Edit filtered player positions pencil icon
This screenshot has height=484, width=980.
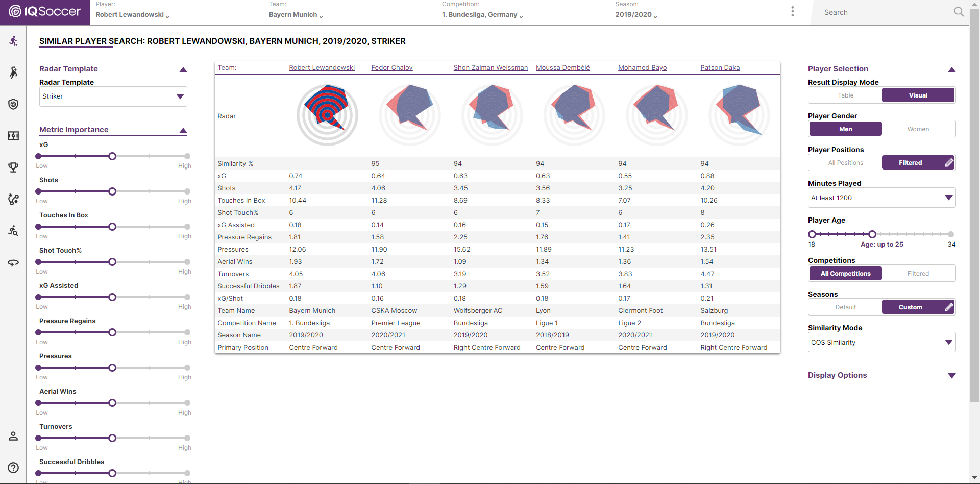pyautogui.click(x=949, y=163)
